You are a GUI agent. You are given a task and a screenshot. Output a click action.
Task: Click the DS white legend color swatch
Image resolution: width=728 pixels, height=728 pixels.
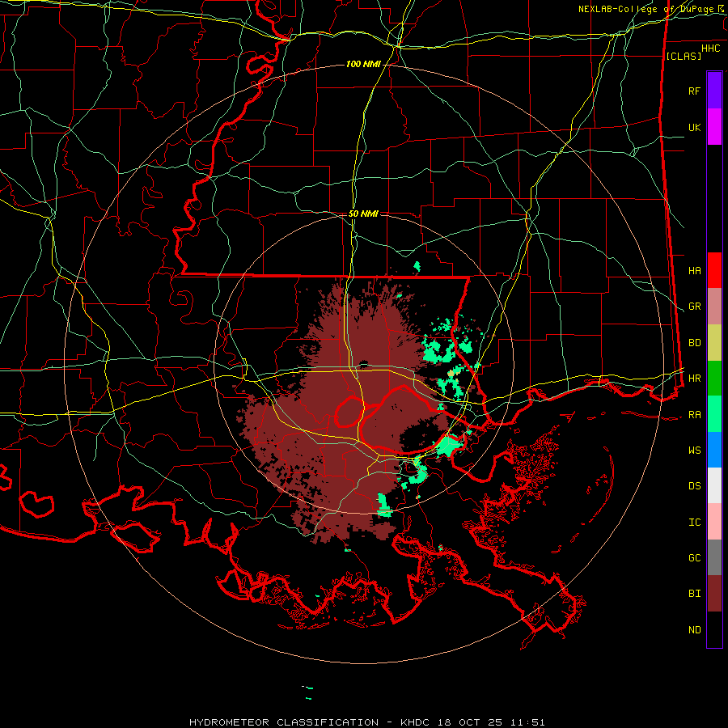[714, 485]
